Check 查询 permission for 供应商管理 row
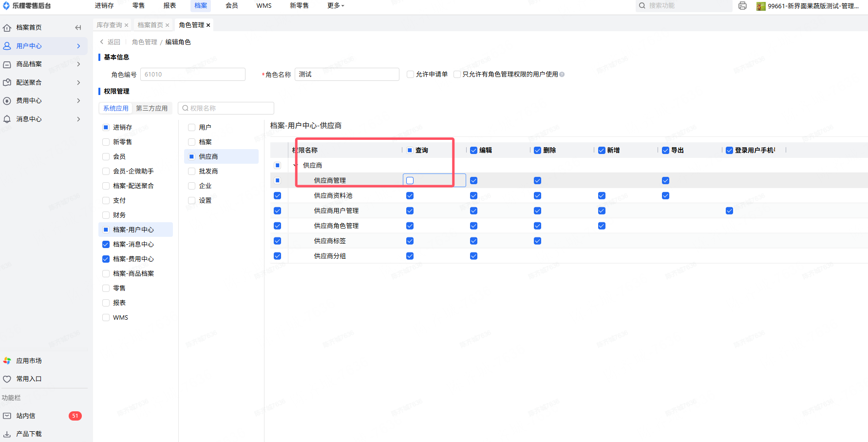This screenshot has width=868, height=442. point(410,180)
